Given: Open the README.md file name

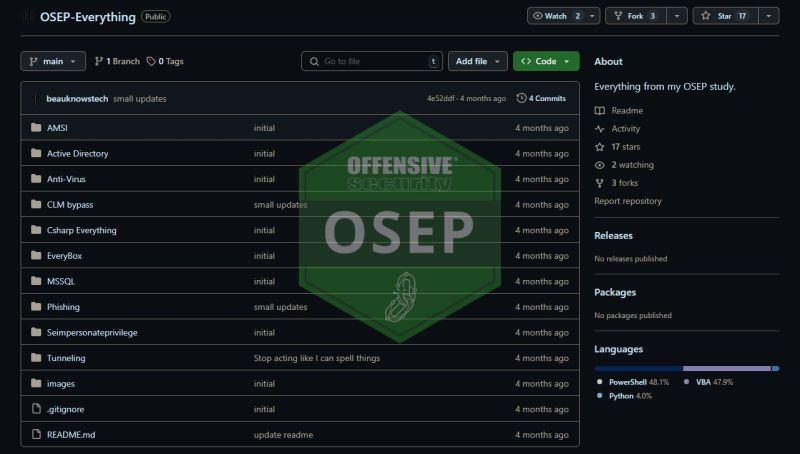Looking at the screenshot, I should point(71,435).
